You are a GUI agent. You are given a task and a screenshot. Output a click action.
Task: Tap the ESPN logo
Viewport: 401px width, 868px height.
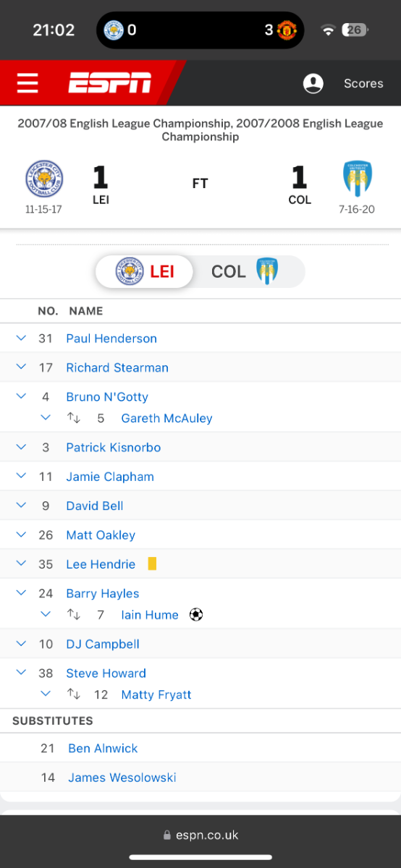(110, 83)
